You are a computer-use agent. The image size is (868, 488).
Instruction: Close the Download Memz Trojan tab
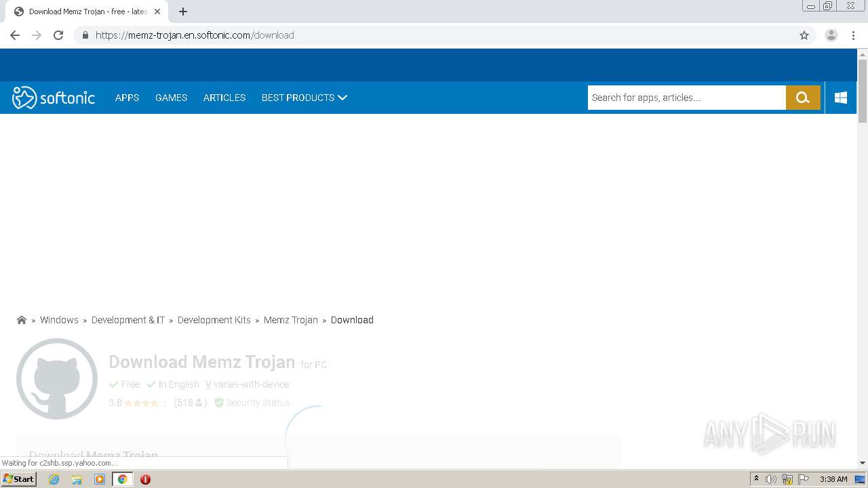coord(158,12)
